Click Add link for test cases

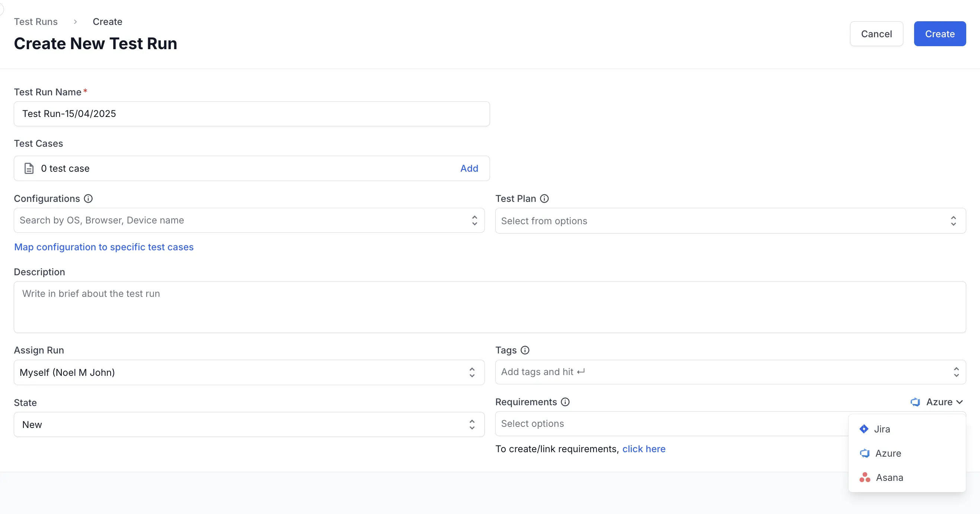(469, 169)
